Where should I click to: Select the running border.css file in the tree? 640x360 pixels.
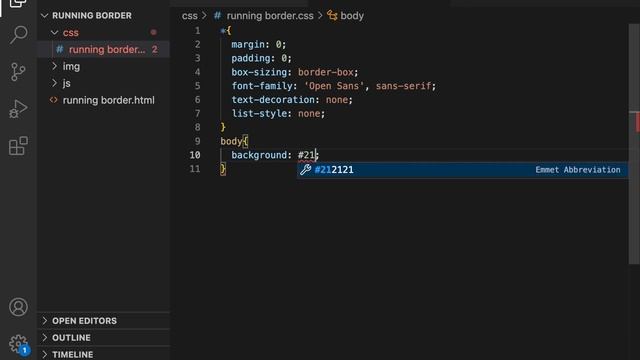coord(104,49)
